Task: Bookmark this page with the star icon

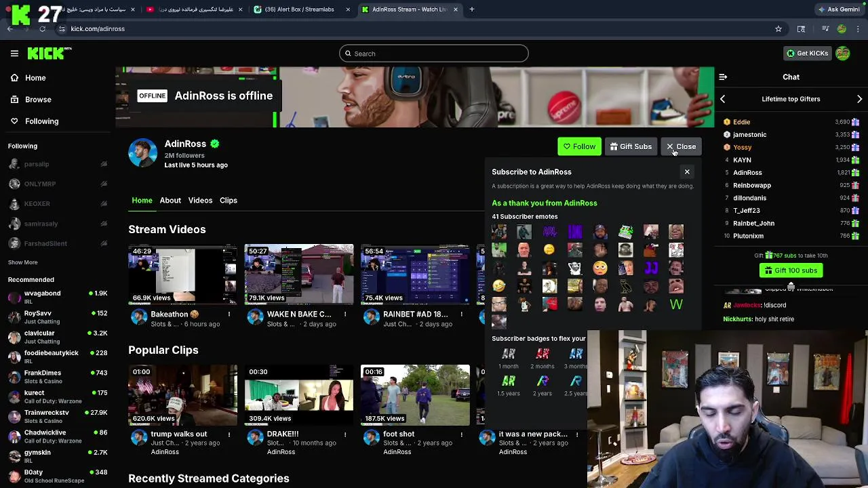Action: (778, 29)
